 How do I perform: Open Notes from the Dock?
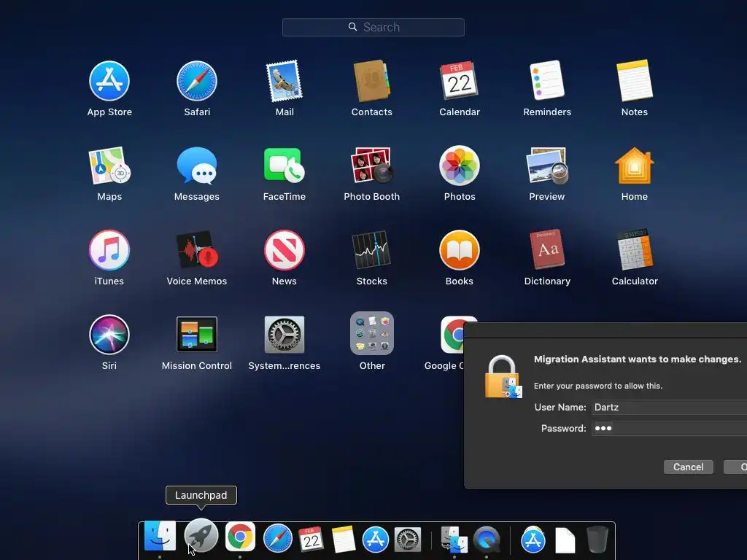tap(343, 540)
